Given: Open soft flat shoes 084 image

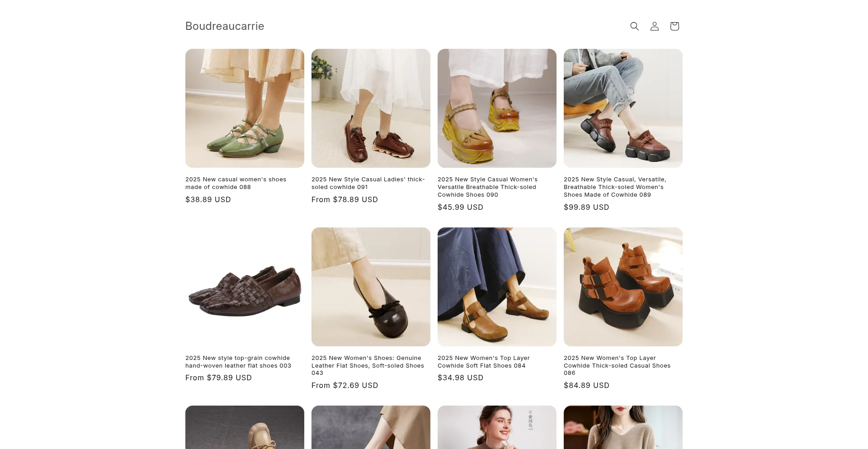Looking at the screenshot, I should [x=497, y=287].
